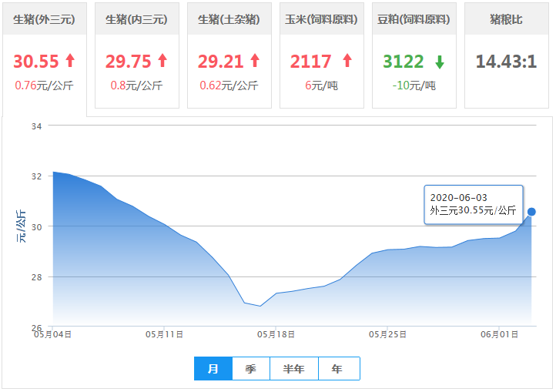Select the 月 time range button

213,369
